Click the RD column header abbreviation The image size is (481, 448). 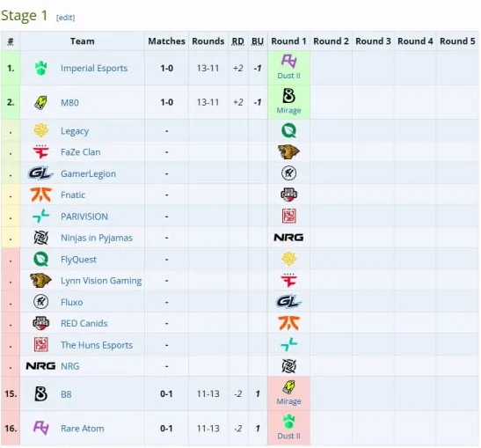coord(237,41)
